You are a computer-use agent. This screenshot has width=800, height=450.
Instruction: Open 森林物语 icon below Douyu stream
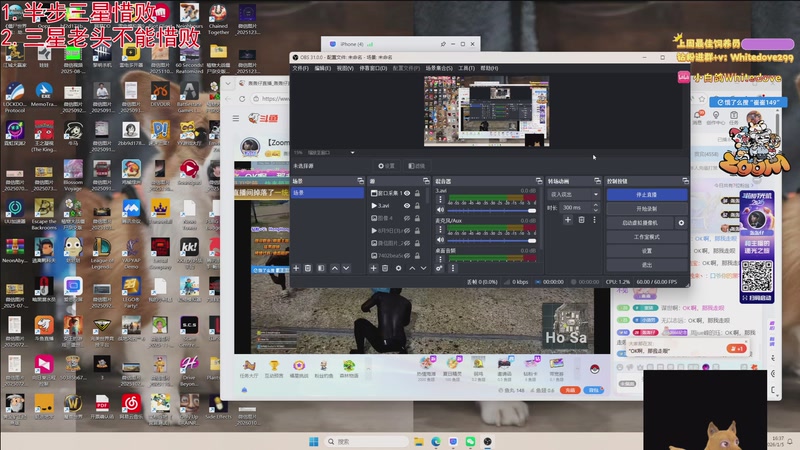[x=349, y=369]
